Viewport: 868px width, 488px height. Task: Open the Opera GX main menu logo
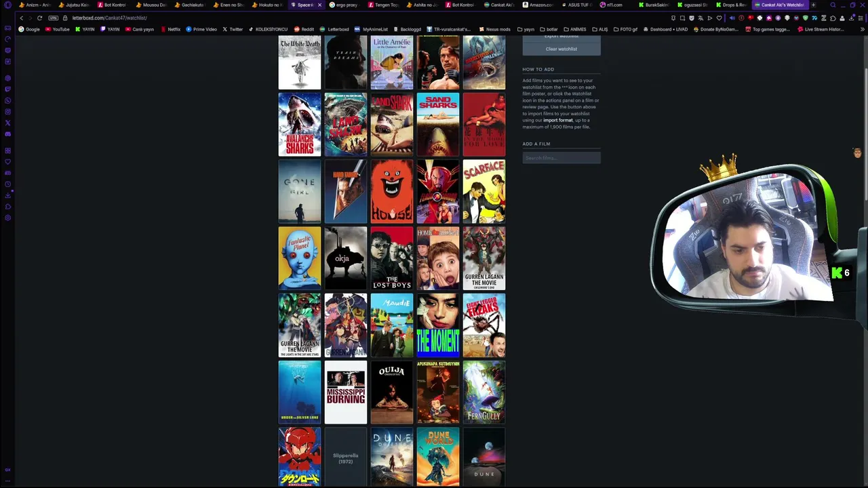(7, 5)
